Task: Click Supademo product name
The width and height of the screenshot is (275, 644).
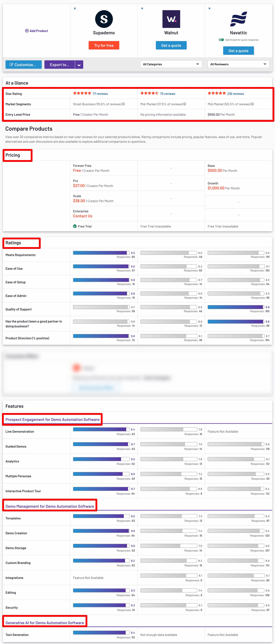Action: 104,33
